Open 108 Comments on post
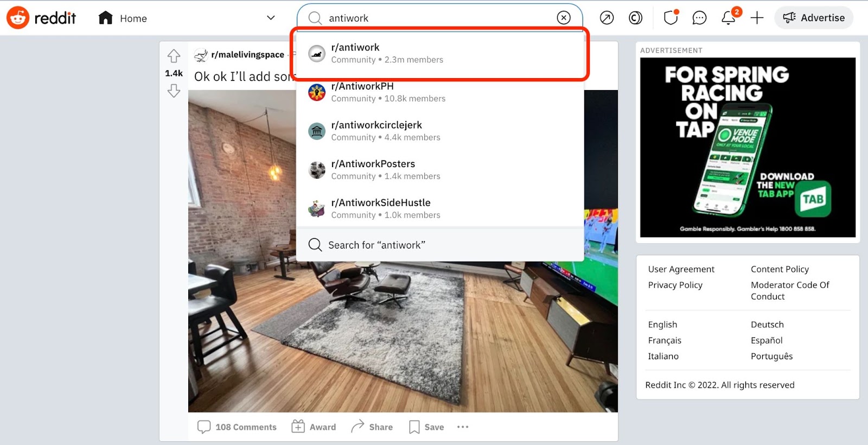Viewport: 868px width, 445px height. pos(237,427)
